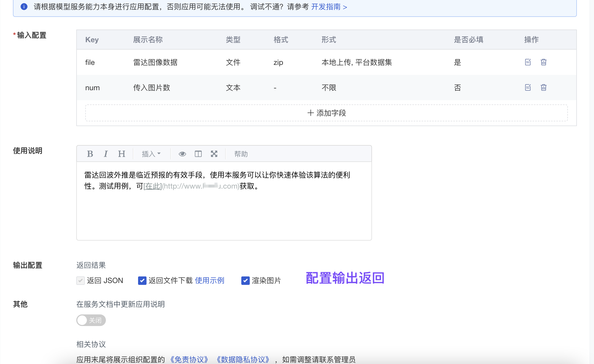Uncheck the 渲染图片 checkbox
The width and height of the screenshot is (594, 364).
[245, 281]
